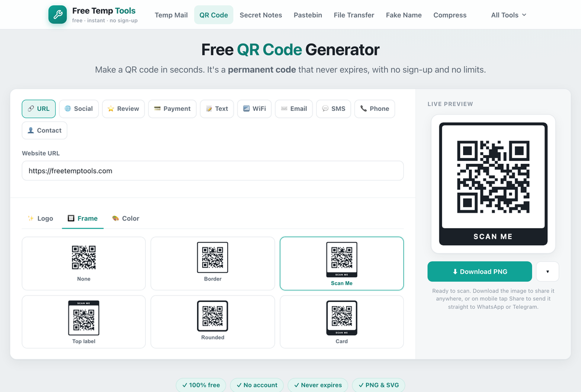This screenshot has height=392, width=581.
Task: Open the QR Code nav item
Action: (x=214, y=15)
